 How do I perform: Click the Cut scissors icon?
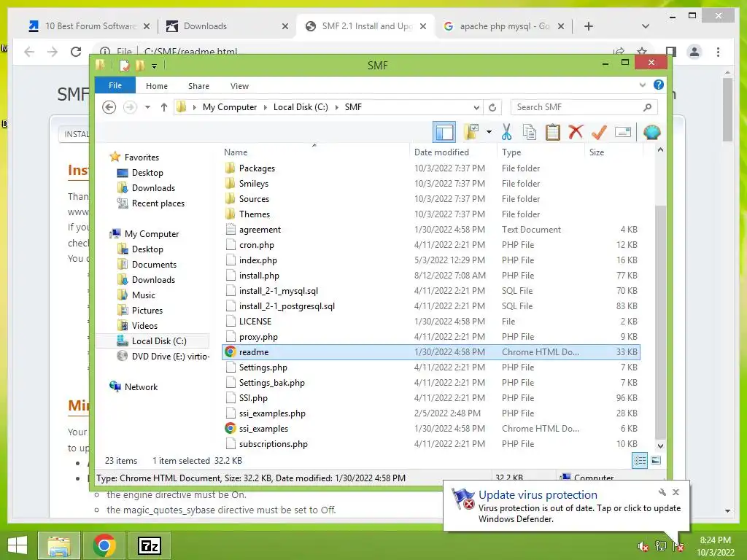tap(506, 132)
